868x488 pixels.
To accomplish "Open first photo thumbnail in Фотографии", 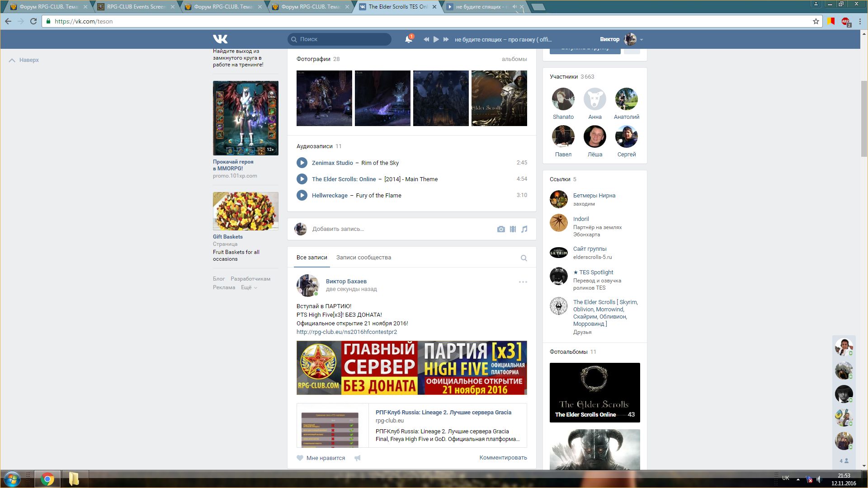I will pos(324,98).
